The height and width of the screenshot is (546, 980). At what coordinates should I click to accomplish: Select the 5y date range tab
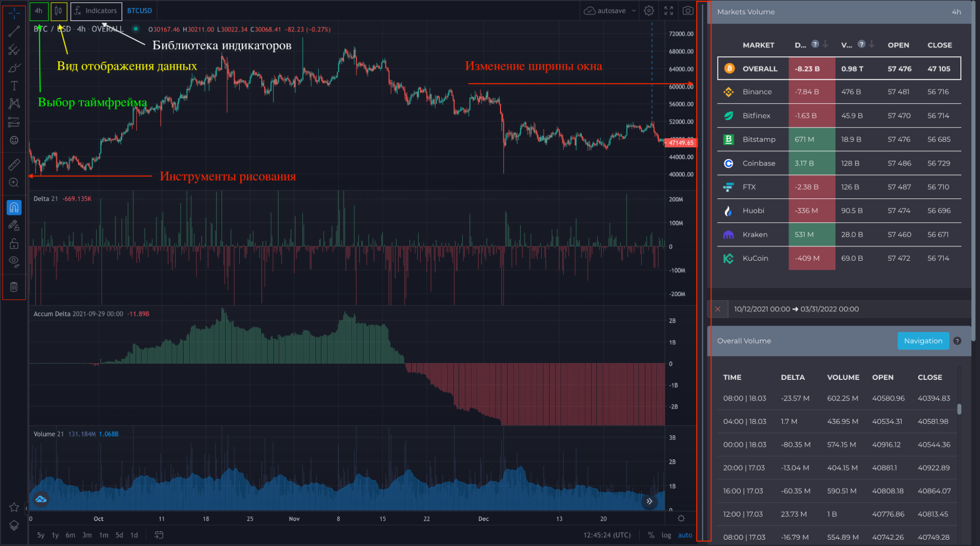[41, 535]
